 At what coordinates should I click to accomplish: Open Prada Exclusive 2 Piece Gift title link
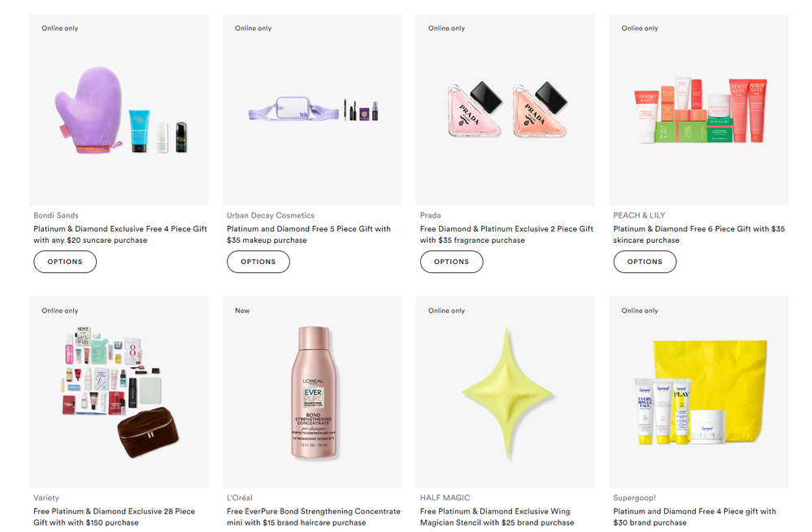click(x=506, y=235)
